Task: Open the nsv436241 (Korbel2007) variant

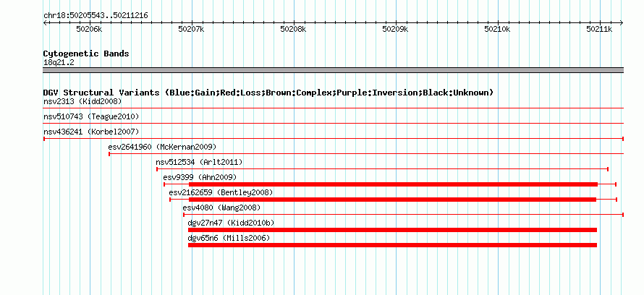Action: [x=91, y=132]
